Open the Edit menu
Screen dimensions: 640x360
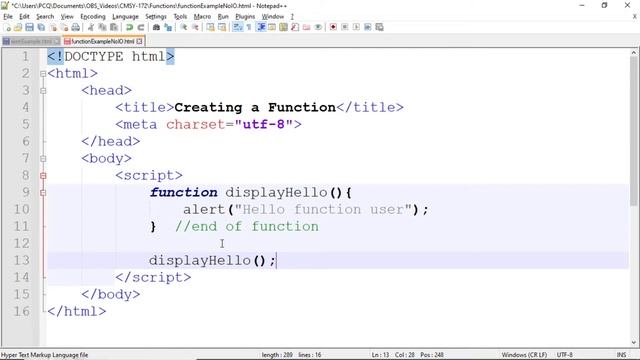[24, 17]
